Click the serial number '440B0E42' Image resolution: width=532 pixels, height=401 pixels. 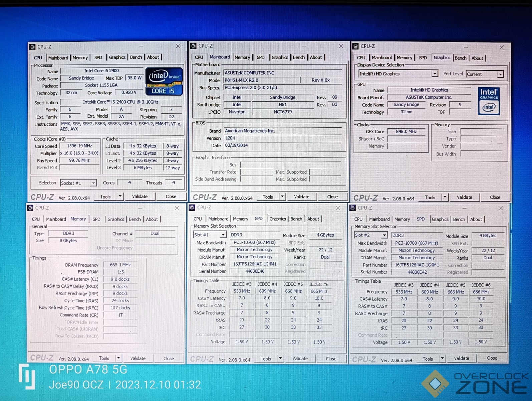(417, 272)
